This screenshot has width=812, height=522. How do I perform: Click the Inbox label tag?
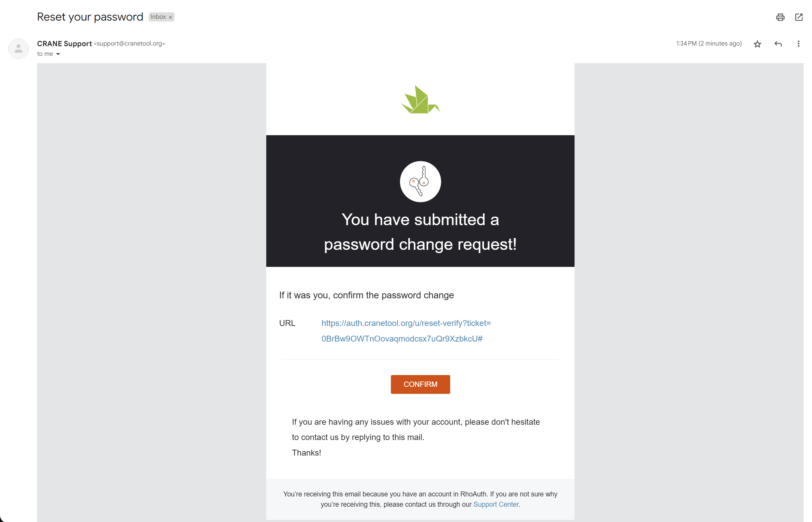click(158, 17)
